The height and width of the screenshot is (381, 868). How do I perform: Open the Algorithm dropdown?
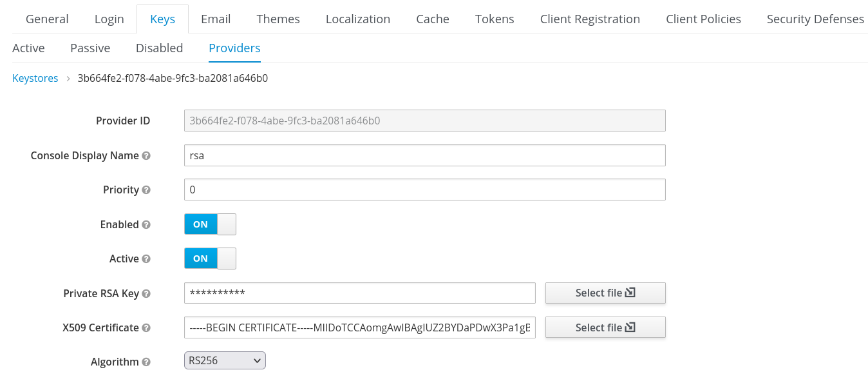pyautogui.click(x=224, y=360)
